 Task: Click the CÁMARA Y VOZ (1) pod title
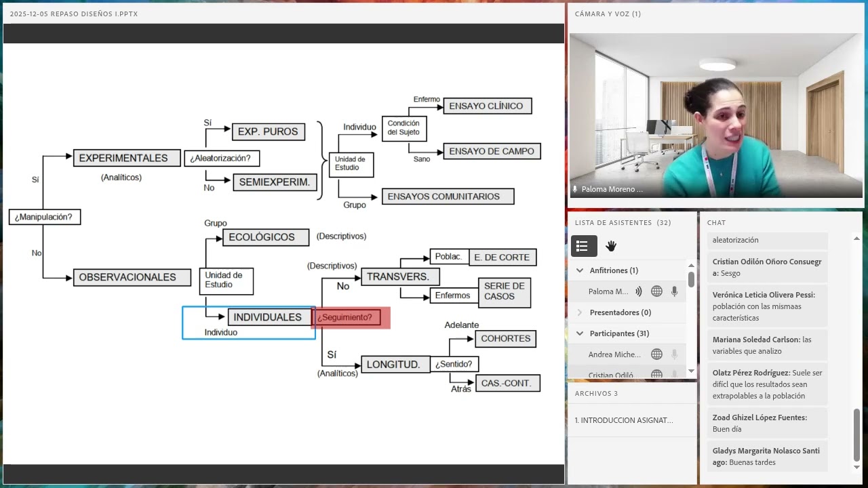[608, 14]
